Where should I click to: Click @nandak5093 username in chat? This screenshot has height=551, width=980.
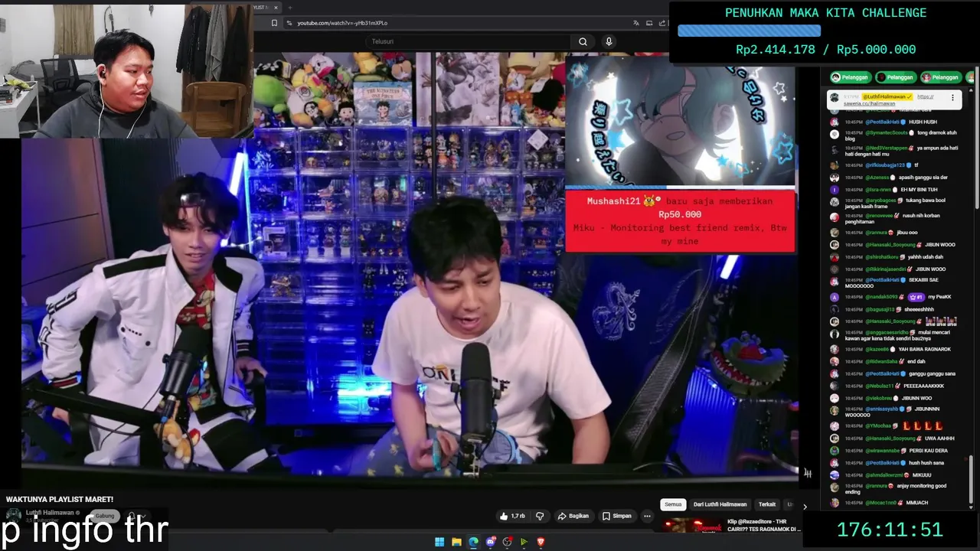coord(883,296)
